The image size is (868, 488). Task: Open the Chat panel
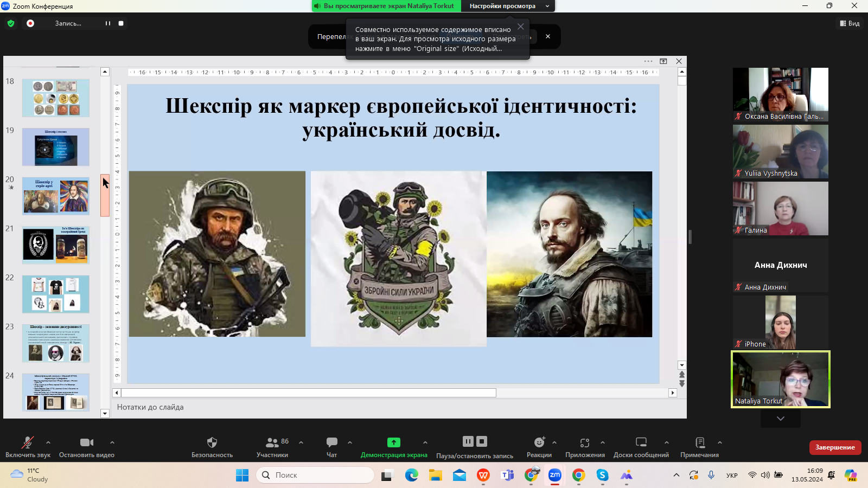click(331, 442)
